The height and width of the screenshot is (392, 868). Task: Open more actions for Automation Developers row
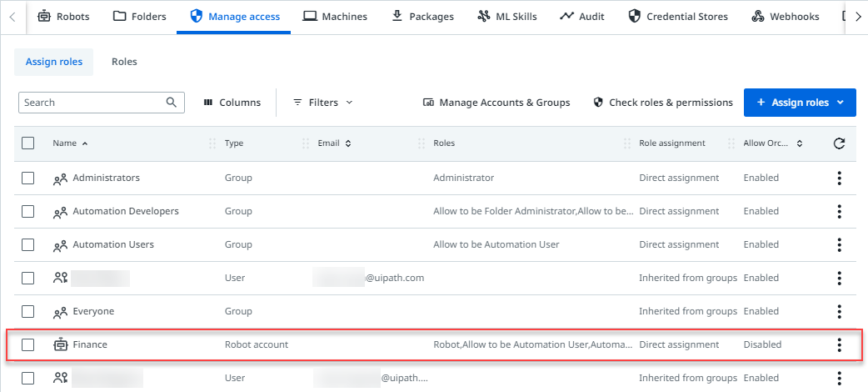[x=839, y=211]
